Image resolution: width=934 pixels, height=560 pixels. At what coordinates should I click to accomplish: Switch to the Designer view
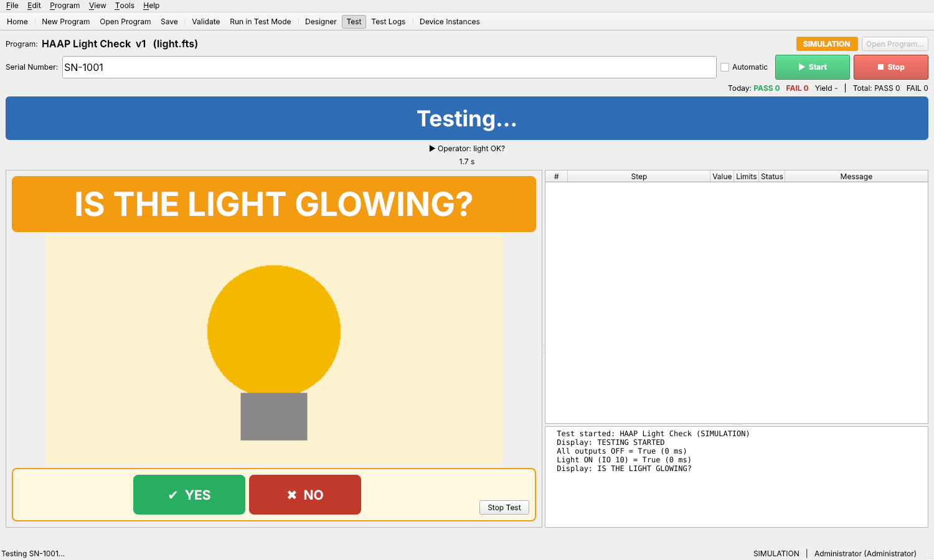[x=321, y=22]
